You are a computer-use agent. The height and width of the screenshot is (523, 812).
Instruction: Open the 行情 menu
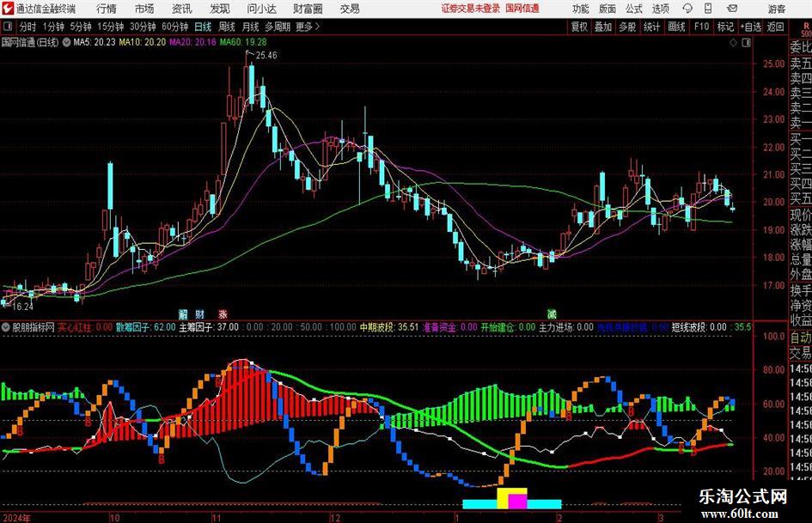[107, 9]
